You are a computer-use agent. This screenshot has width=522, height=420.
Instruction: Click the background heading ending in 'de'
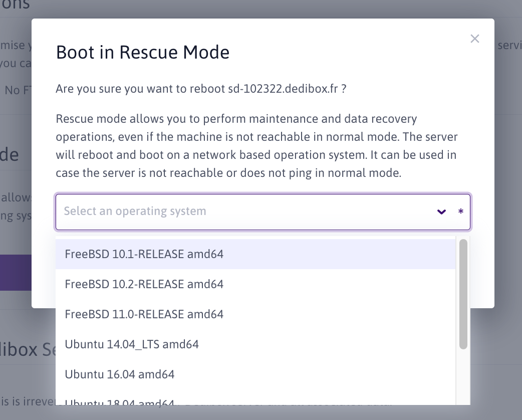[x=10, y=154]
